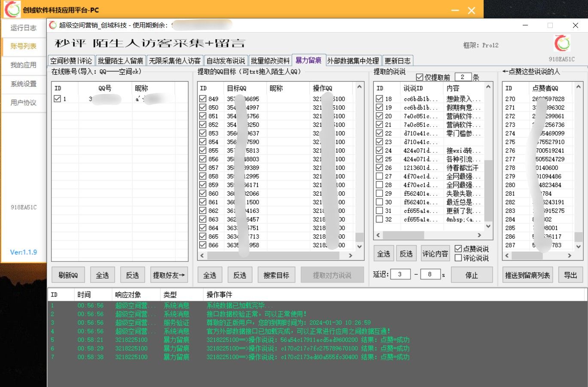The width and height of the screenshot is (588, 387).
Task: Select the 暴力留痕 tab
Action: (308, 60)
